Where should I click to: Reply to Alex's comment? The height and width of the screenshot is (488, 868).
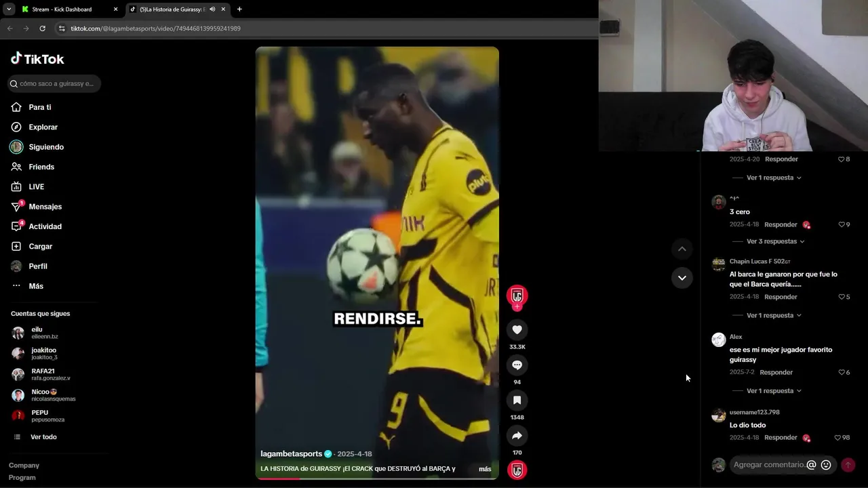776,372
